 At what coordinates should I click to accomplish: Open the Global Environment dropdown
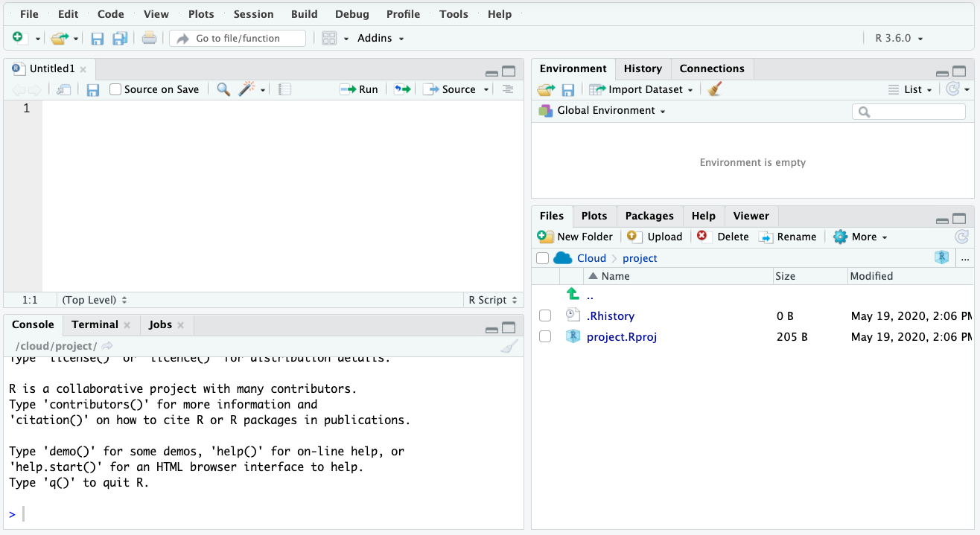click(x=611, y=110)
